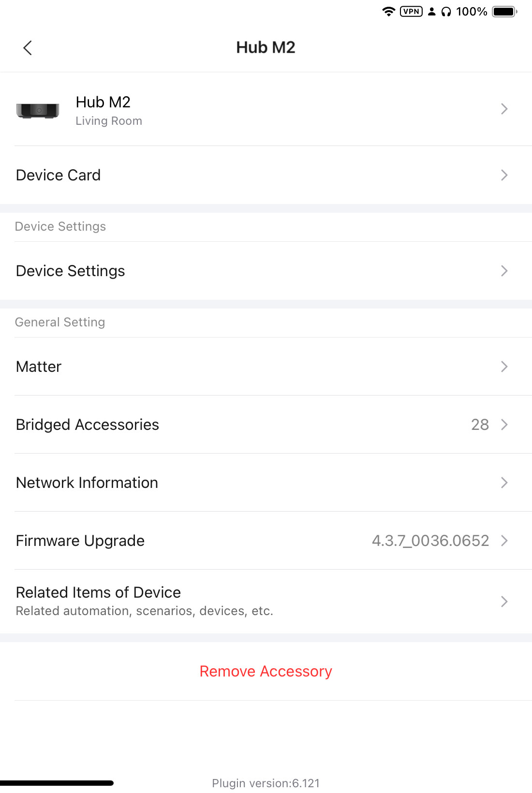Open Matter settings chevron
The image size is (532, 793).
[x=504, y=367]
